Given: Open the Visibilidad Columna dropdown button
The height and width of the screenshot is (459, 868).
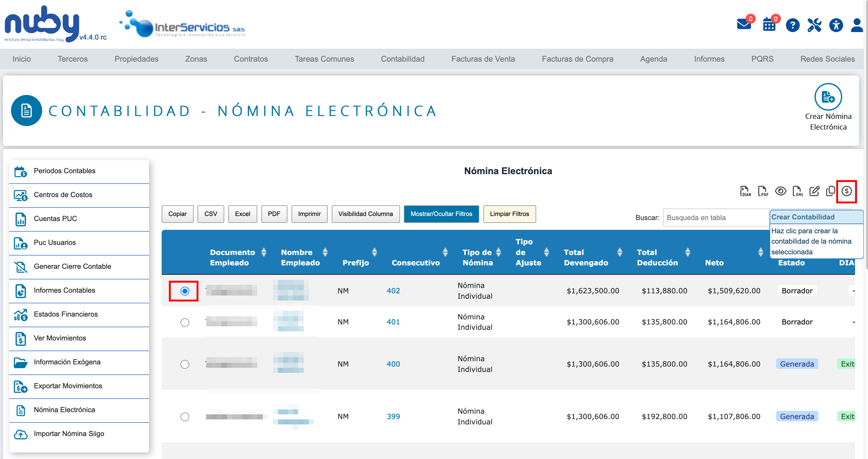Looking at the screenshot, I should [365, 214].
